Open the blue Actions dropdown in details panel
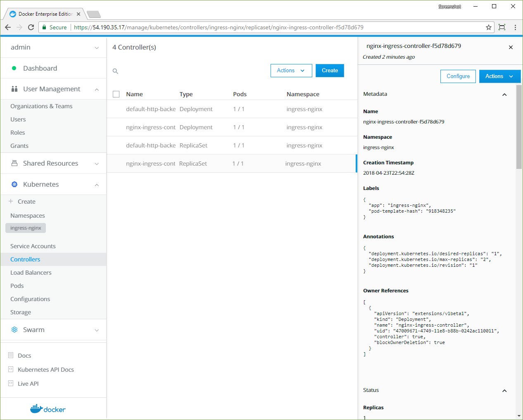 (x=499, y=76)
